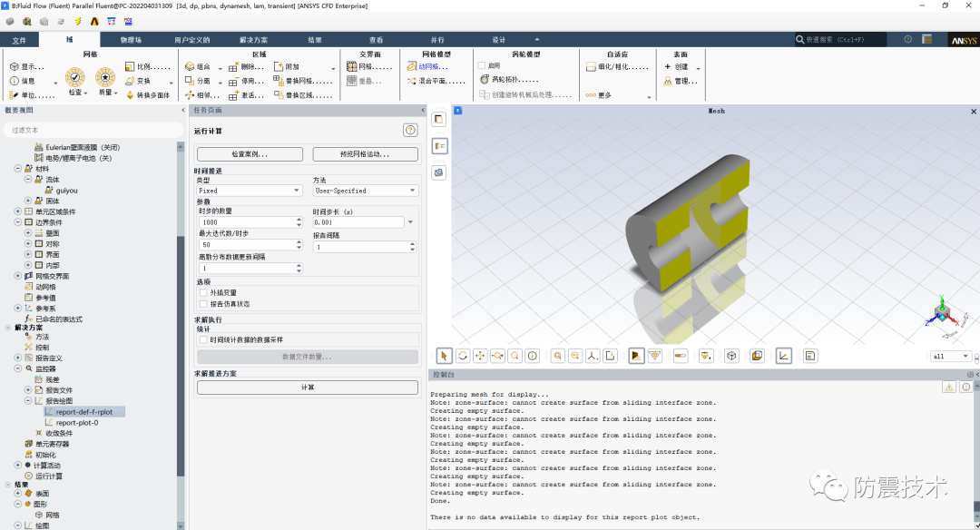Check the 报告仿真状态 option
The width and height of the screenshot is (980, 530).
(201, 306)
